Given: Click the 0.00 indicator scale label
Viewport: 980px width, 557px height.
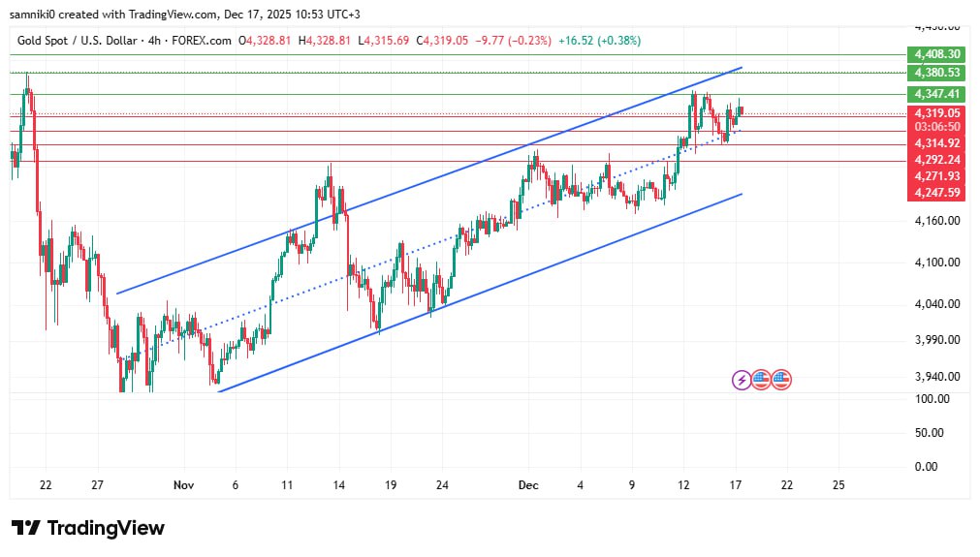Looking at the screenshot, I should 927,467.
